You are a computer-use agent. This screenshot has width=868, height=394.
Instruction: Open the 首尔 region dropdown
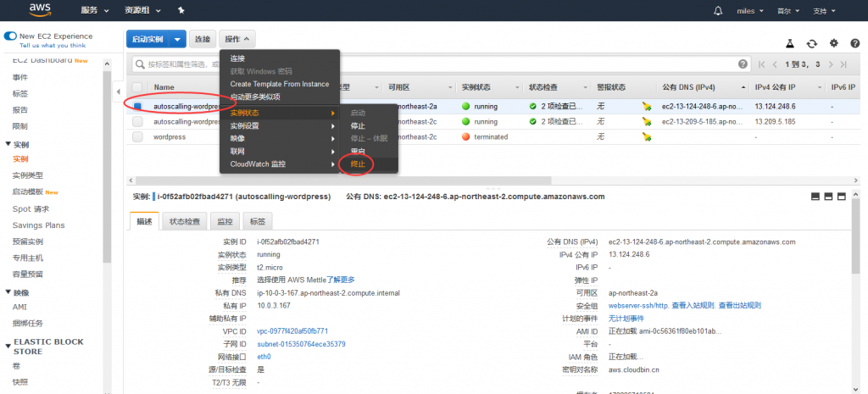click(787, 10)
